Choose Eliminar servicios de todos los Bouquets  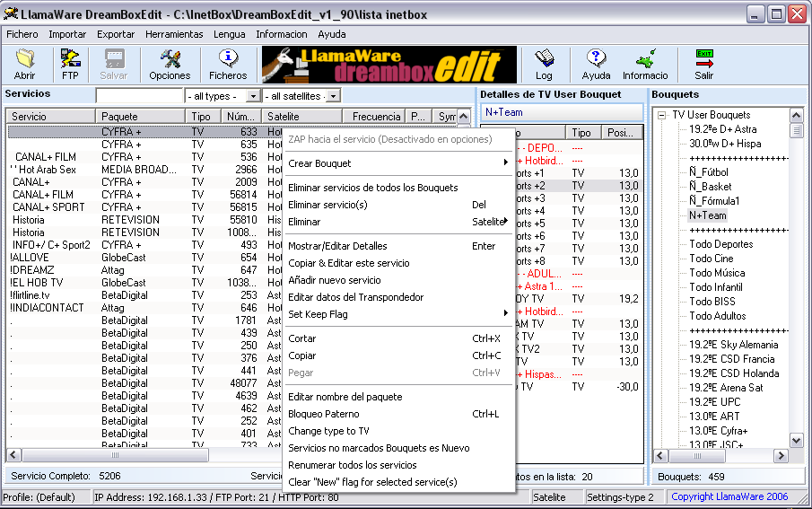click(399, 188)
